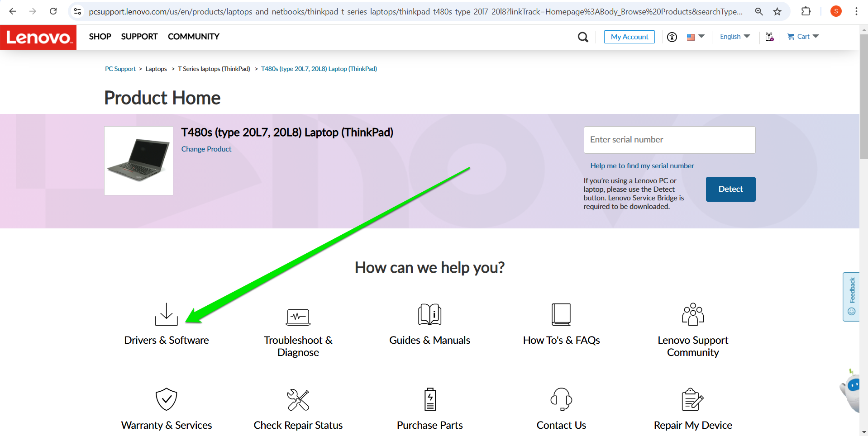Click the rewards gift icon in header
The image size is (868, 436).
coord(769,37)
